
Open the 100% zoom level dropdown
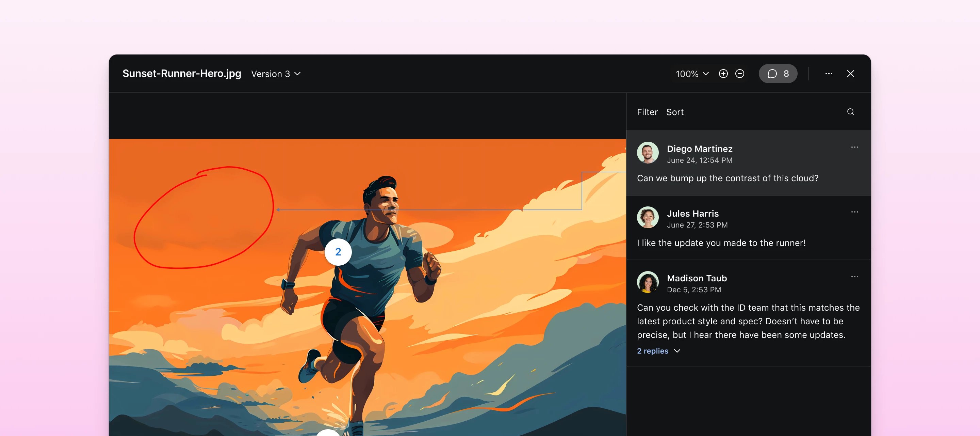pyautogui.click(x=692, y=74)
